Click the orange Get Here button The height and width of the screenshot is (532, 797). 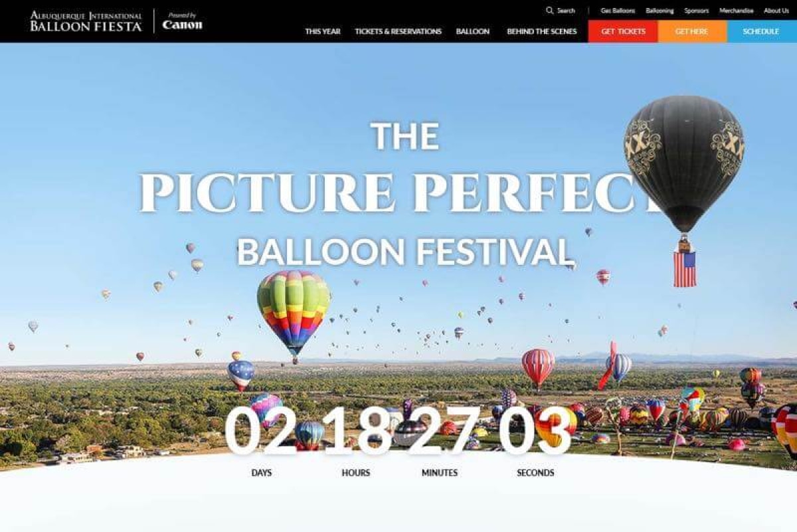(x=693, y=31)
